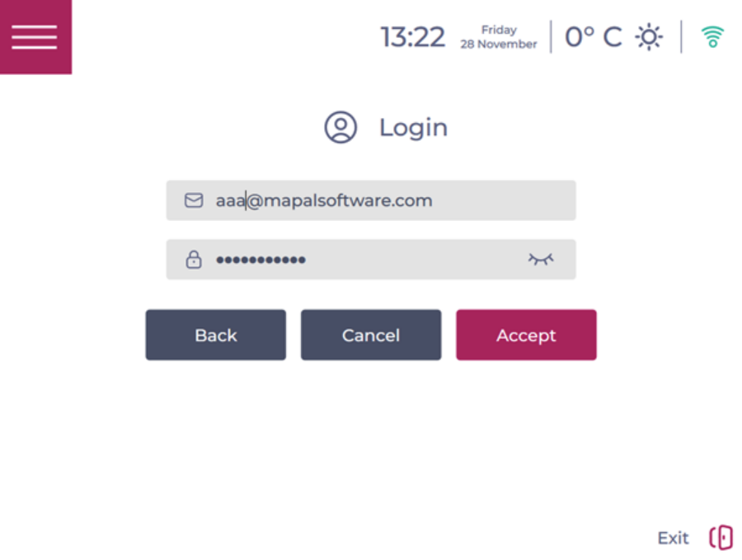Viewport: 742px width, 560px height.
Task: Click the masked password dots
Action: click(261, 260)
